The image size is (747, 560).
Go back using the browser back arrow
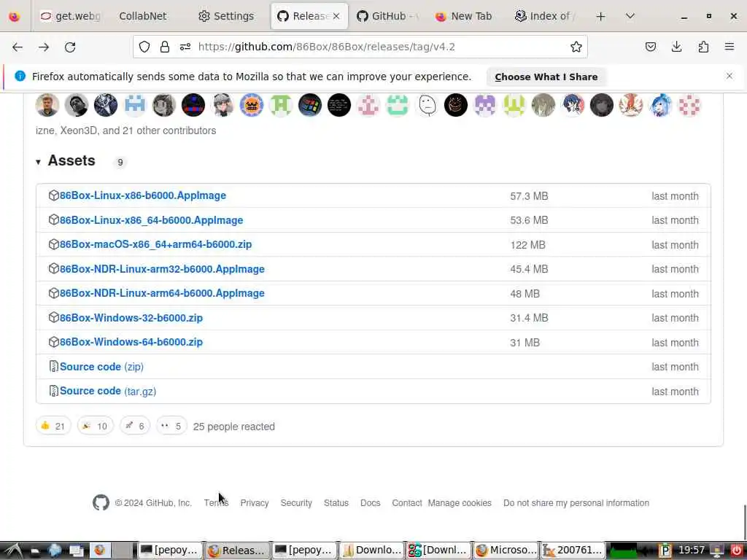tap(18, 47)
